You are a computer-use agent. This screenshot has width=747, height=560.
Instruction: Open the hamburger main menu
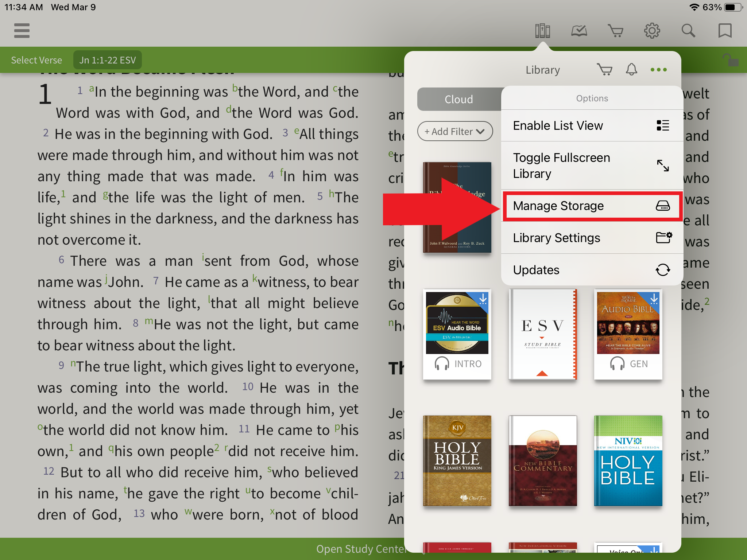[x=22, y=31]
